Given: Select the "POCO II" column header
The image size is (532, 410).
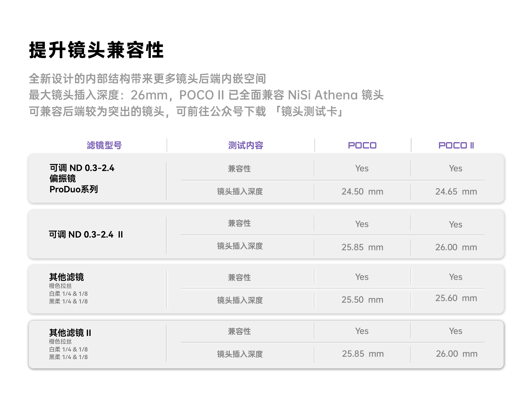Looking at the screenshot, I should 456,145.
